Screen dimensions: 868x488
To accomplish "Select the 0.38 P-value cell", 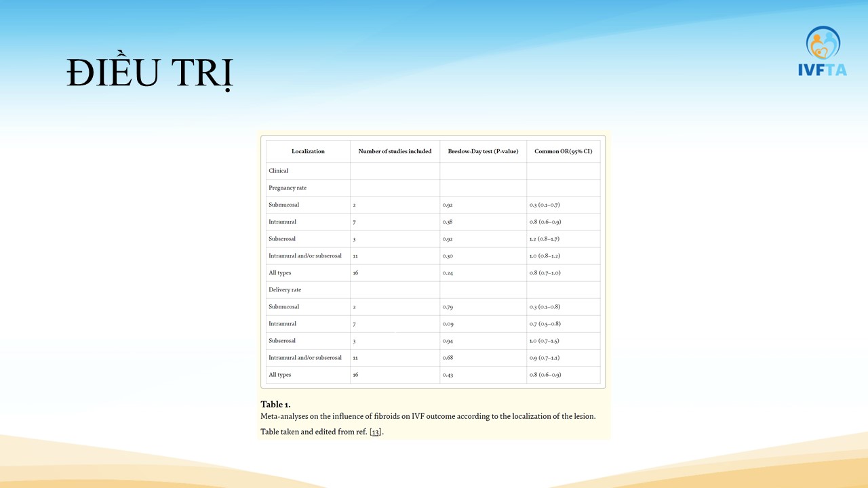I will pyautogui.click(x=448, y=222).
